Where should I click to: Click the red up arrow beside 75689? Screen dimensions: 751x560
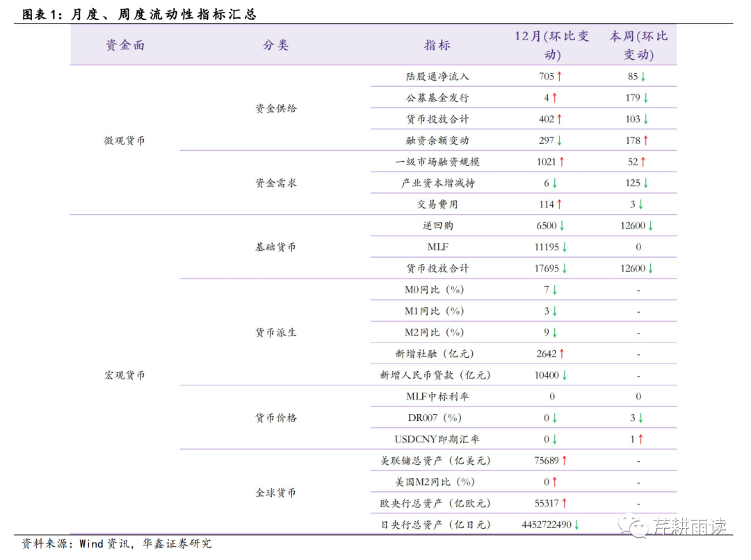click(x=565, y=461)
